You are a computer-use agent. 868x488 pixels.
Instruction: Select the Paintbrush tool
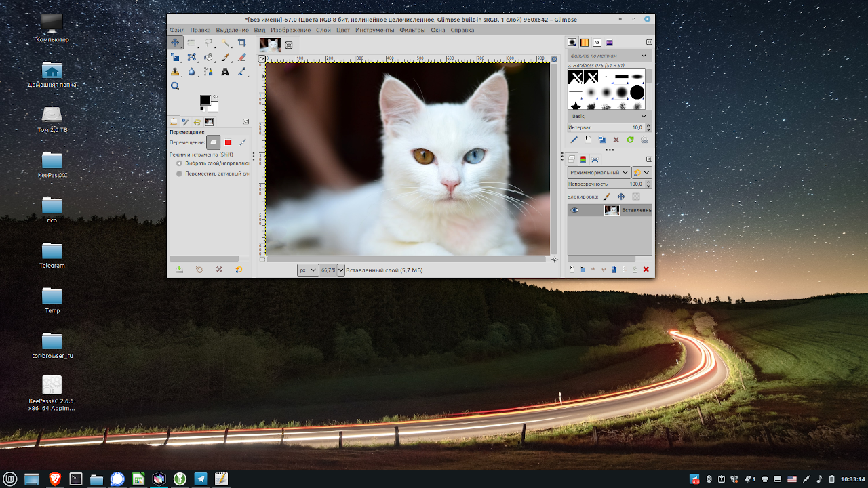click(226, 58)
